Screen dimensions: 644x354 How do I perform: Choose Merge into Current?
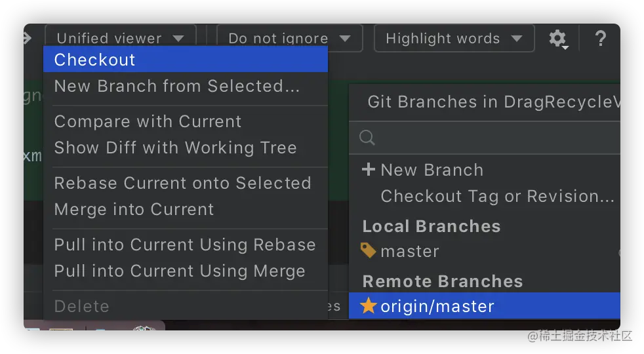(x=186, y=209)
